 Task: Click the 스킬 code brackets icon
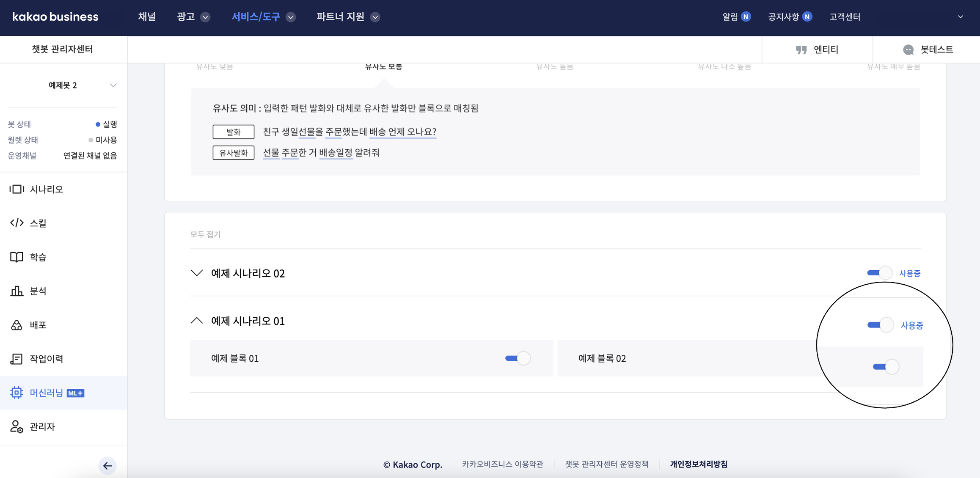coord(17,223)
